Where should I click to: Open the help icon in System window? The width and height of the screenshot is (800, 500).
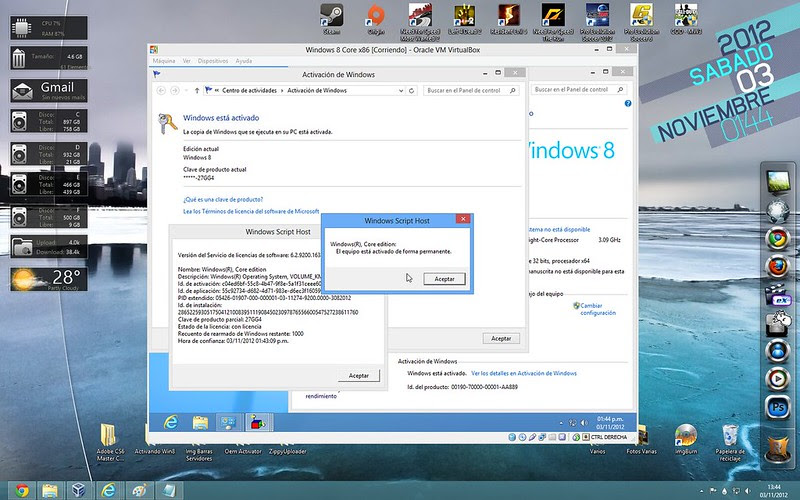628,104
